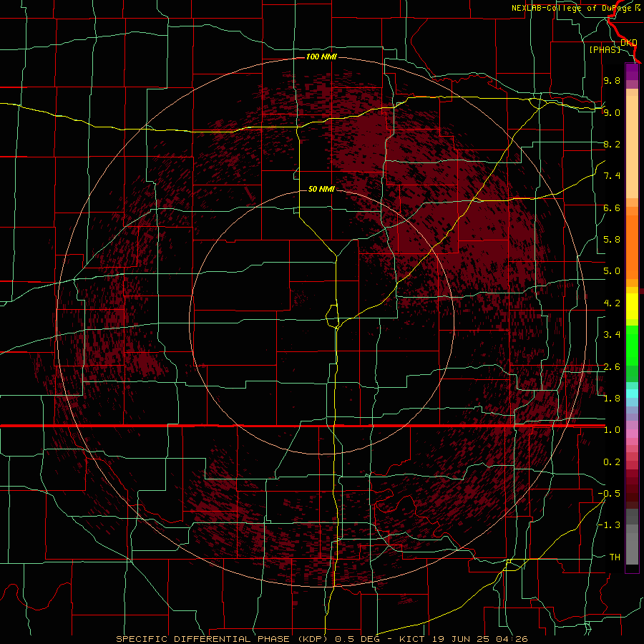
Task: Click the purple swatch atop the color bar
Action: (x=632, y=72)
